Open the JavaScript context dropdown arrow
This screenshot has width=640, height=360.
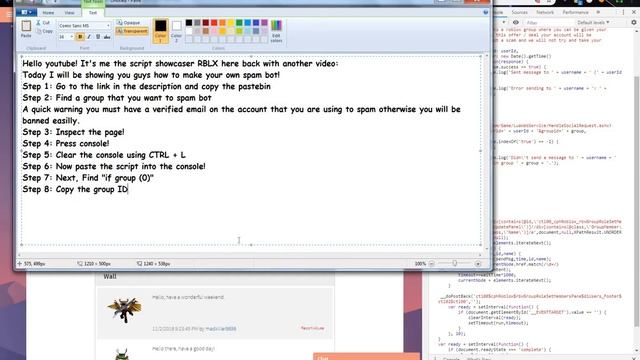504,22
